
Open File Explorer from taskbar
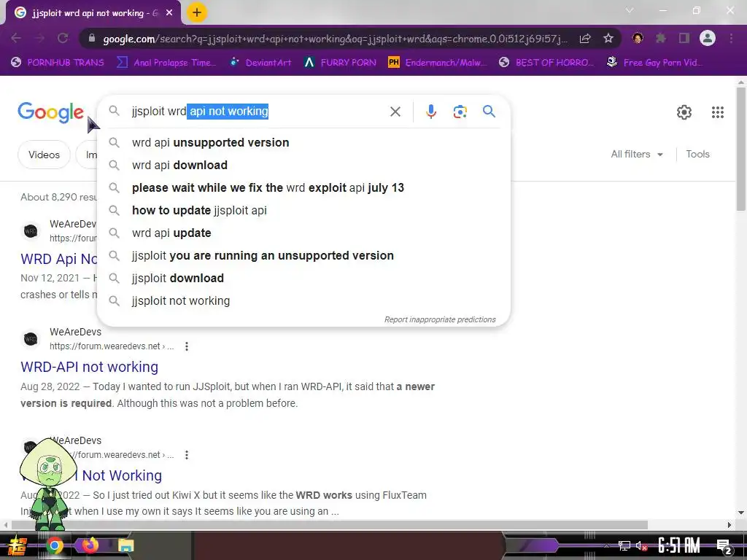point(125,545)
